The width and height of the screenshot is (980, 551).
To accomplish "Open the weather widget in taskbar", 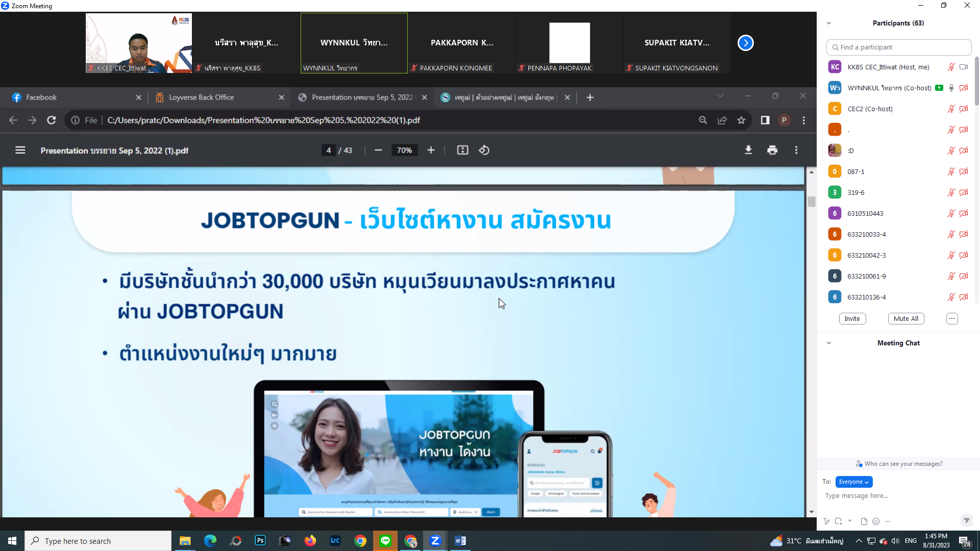I will pyautogui.click(x=806, y=541).
